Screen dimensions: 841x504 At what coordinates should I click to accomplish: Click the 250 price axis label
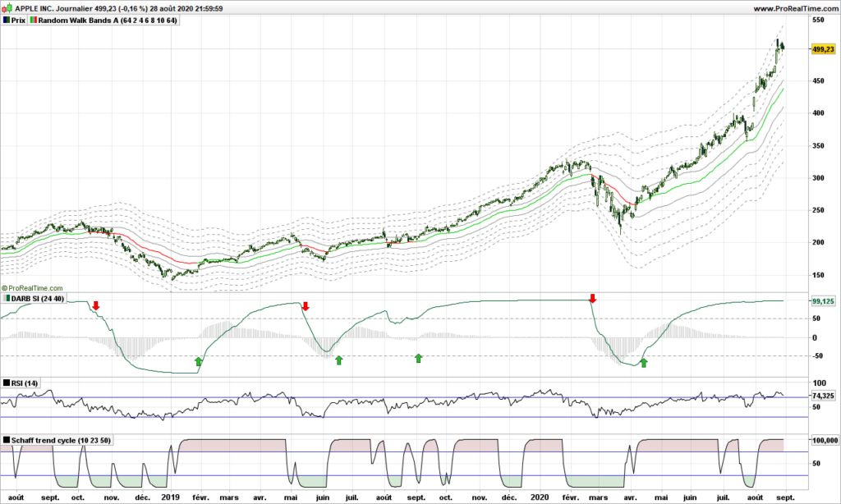tap(818, 210)
